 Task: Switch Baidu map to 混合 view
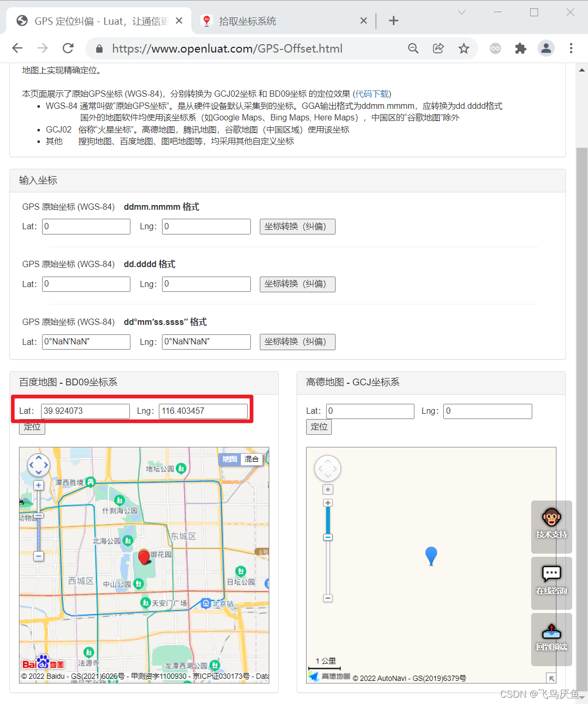tap(251, 459)
